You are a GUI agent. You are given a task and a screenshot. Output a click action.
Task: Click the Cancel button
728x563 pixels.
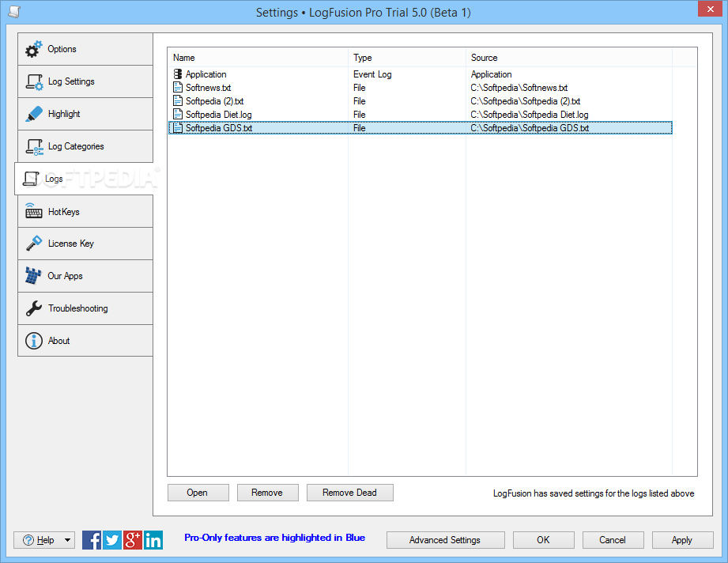click(613, 540)
